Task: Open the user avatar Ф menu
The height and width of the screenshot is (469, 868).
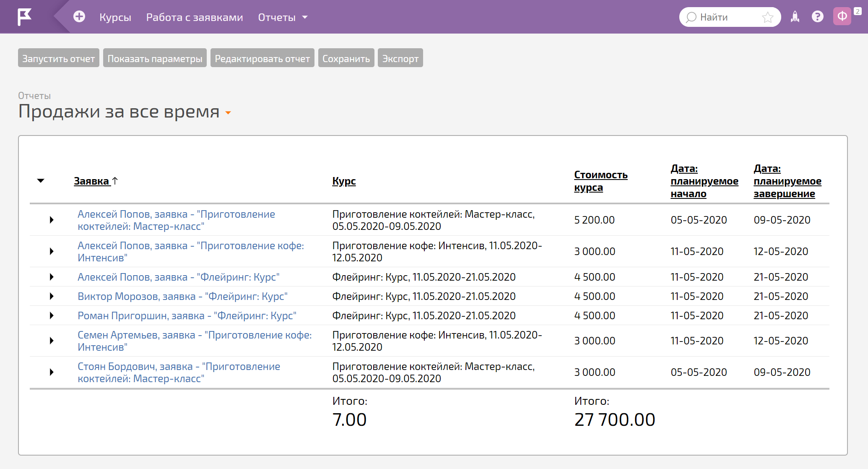Action: (842, 16)
